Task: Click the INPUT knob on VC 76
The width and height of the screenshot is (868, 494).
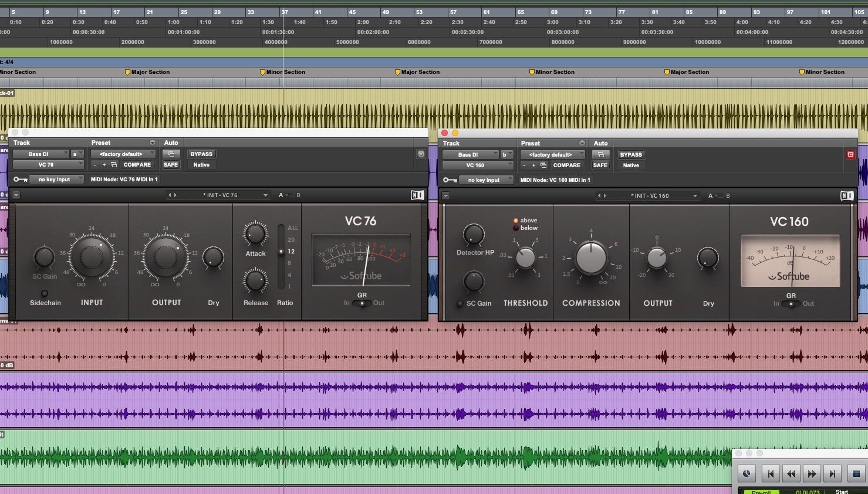Action: [92, 257]
